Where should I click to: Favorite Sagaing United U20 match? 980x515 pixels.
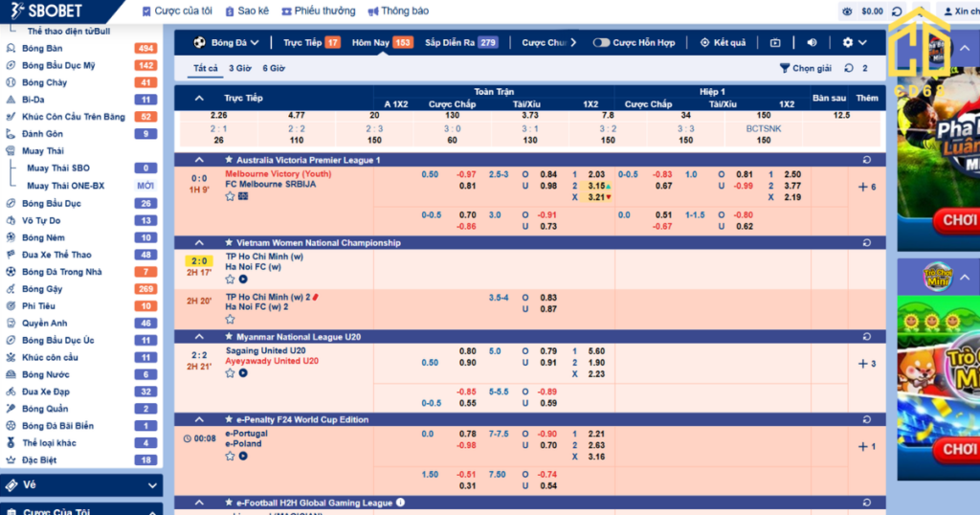click(230, 373)
